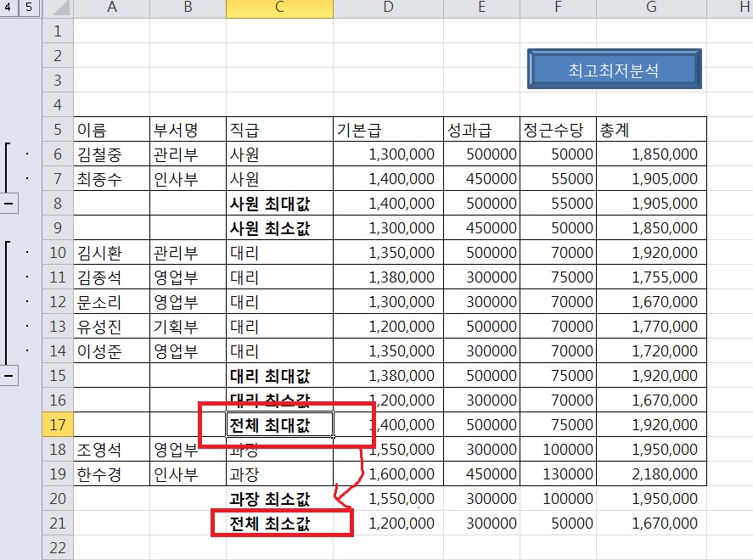Collapse the 사원 group outline
Screen dimensions: 753x560
[x=8, y=204]
